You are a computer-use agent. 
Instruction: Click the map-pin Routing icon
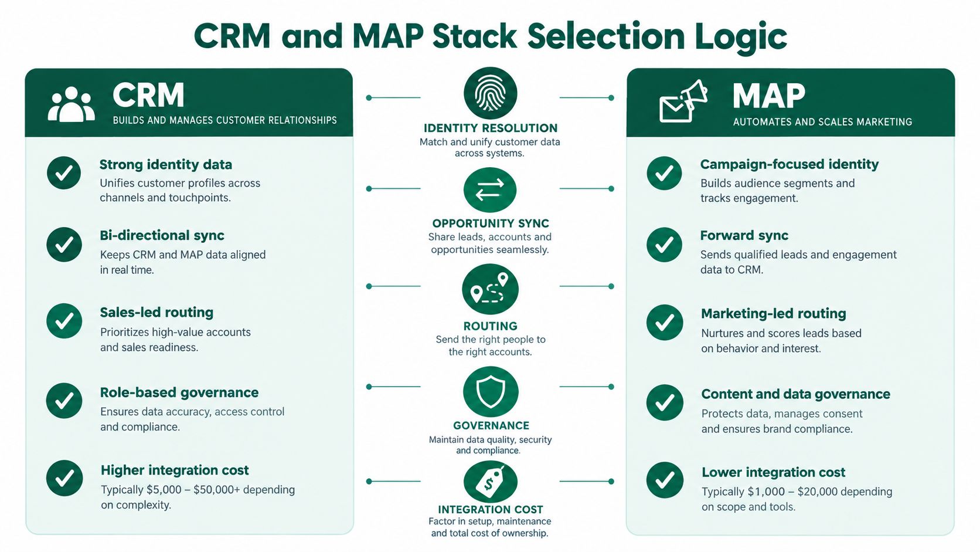tap(490, 289)
